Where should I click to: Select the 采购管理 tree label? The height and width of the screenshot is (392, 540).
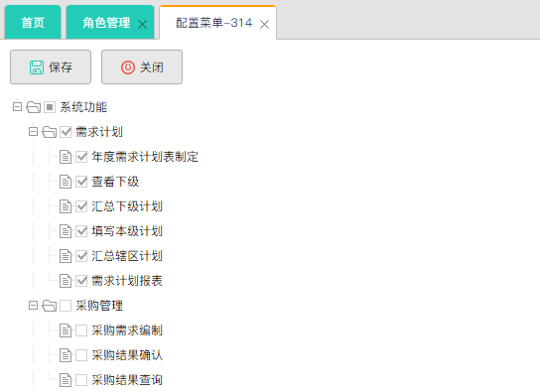(x=99, y=306)
